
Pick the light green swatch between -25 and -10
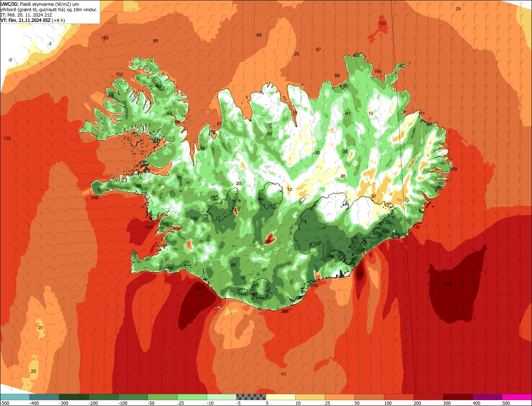[192, 397]
